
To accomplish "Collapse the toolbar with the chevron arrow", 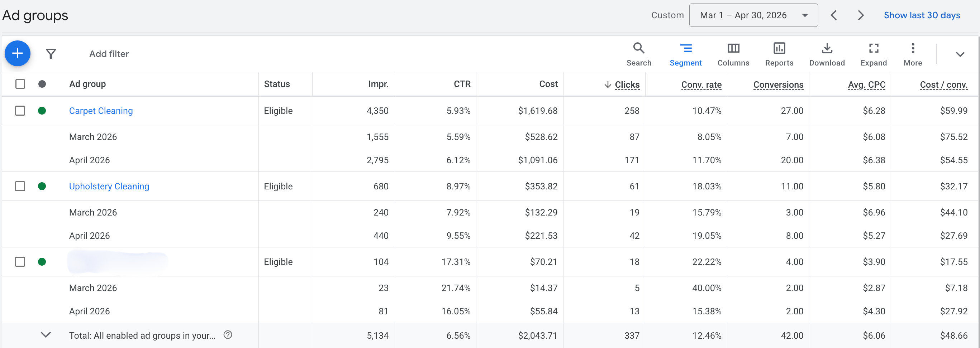I will (x=960, y=54).
